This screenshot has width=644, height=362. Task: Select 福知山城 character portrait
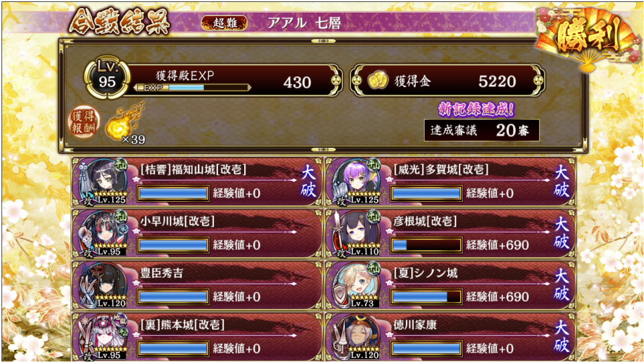coord(102,182)
